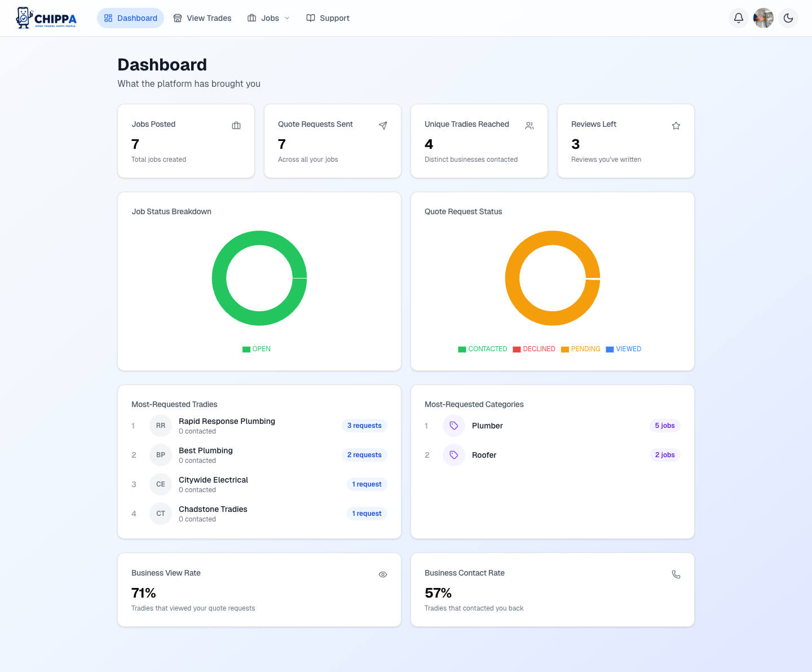Screen dimensions: 812x672
Task: Click the Reviews Left card title
Action: coord(594,124)
